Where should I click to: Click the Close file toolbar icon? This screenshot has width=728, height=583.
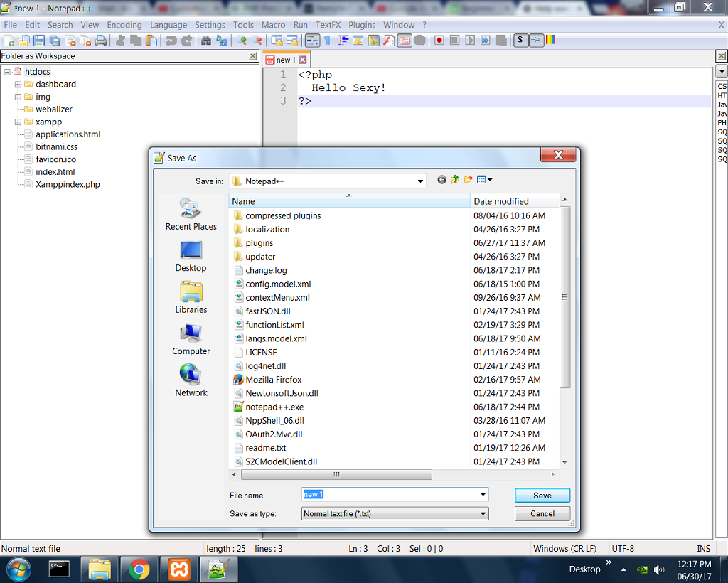pos(70,41)
